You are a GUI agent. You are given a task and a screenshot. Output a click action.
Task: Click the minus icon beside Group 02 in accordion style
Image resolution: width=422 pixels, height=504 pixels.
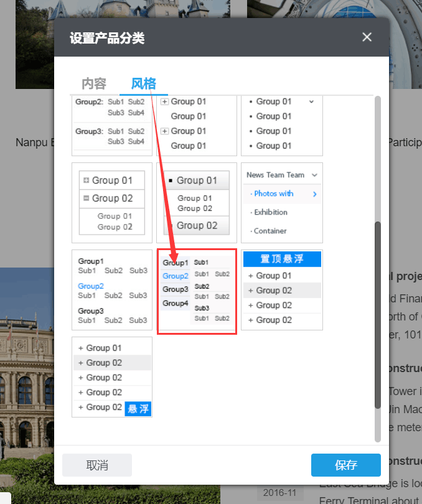pyautogui.click(x=86, y=198)
